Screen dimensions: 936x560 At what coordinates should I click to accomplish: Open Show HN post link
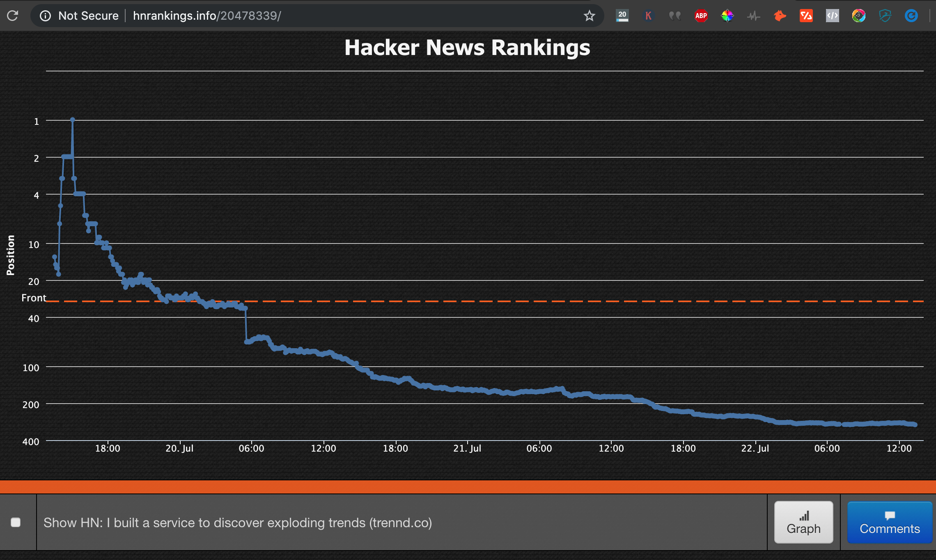click(237, 522)
